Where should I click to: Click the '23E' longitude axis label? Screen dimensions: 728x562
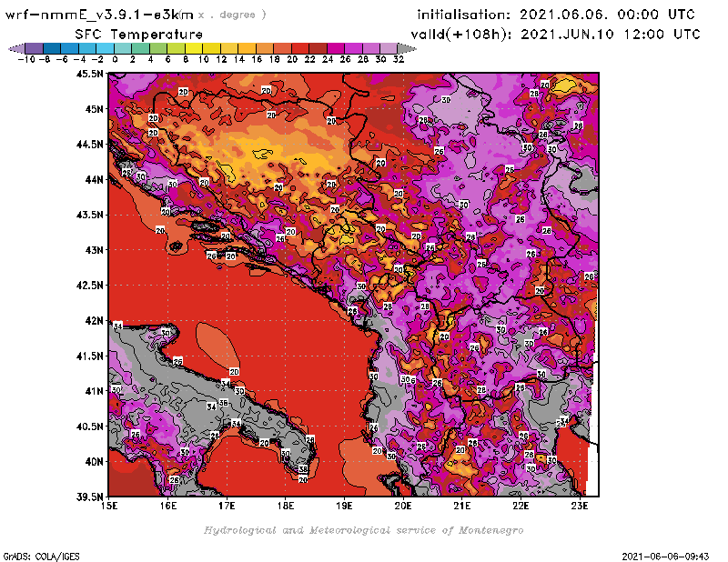pyautogui.click(x=580, y=506)
